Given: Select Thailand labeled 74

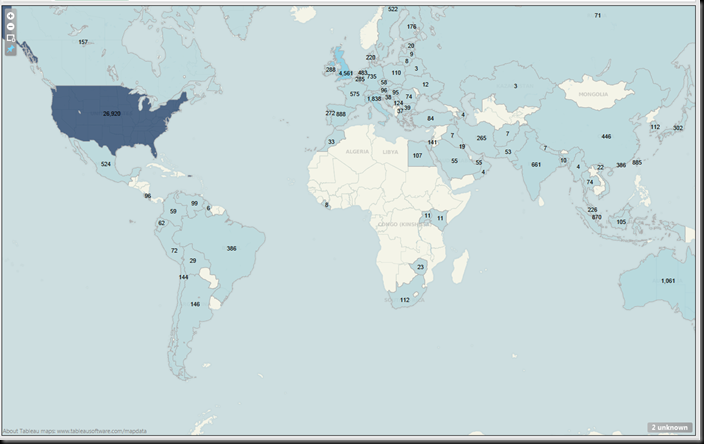Looking at the screenshot, I should click(x=590, y=182).
